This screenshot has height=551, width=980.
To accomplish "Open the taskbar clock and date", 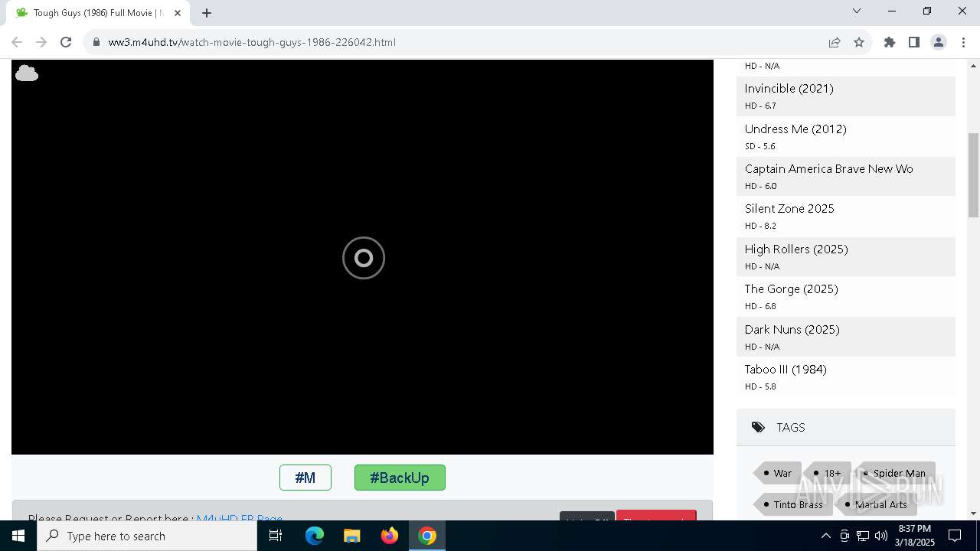I will pos(915,536).
